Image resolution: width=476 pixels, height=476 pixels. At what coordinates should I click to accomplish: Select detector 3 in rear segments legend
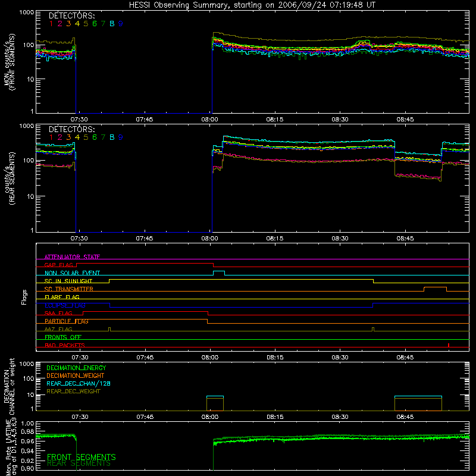click(x=68, y=137)
